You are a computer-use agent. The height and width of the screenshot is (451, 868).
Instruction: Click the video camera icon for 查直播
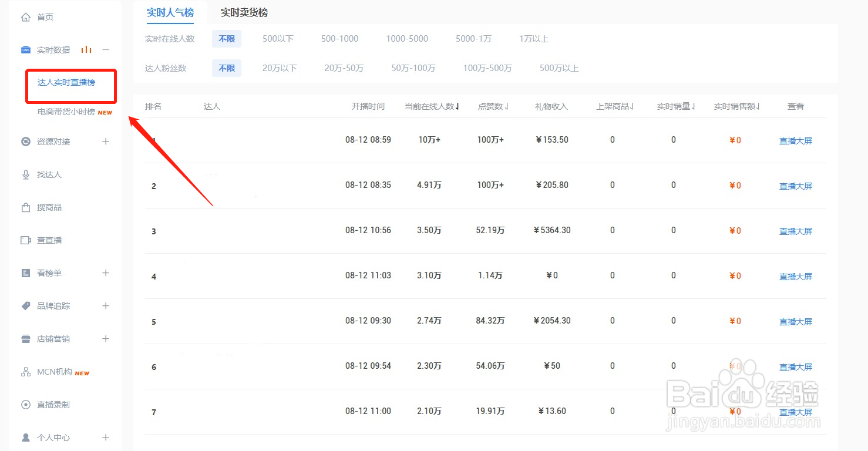[26, 240]
